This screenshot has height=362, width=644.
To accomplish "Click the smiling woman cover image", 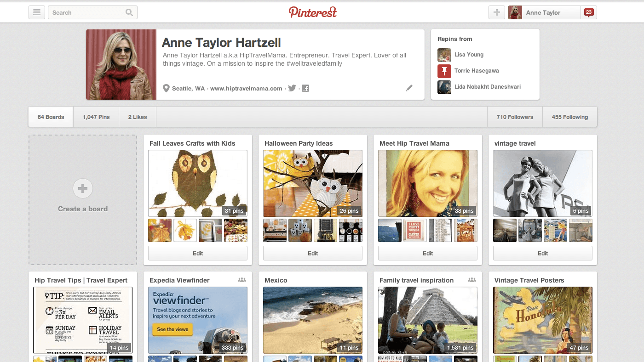I will [x=428, y=183].
